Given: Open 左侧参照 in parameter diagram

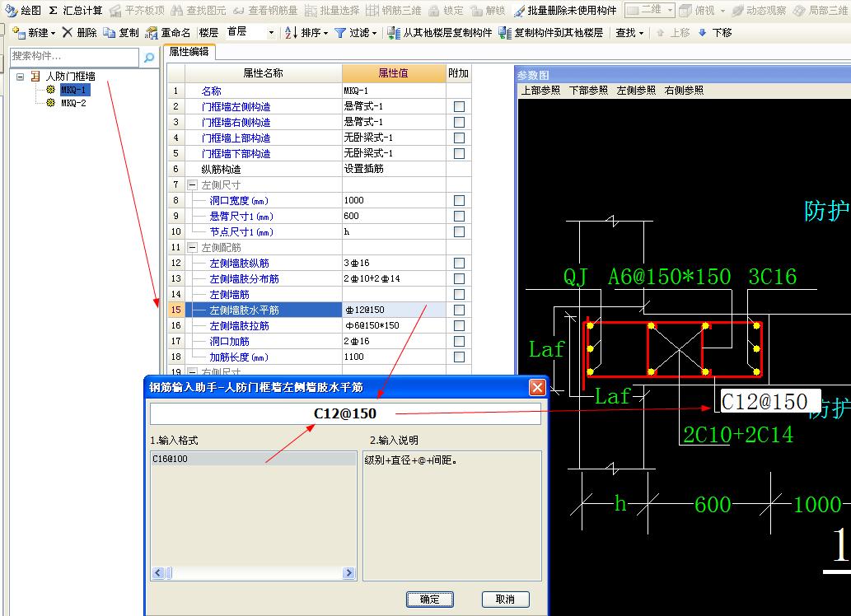Looking at the screenshot, I should click(636, 90).
